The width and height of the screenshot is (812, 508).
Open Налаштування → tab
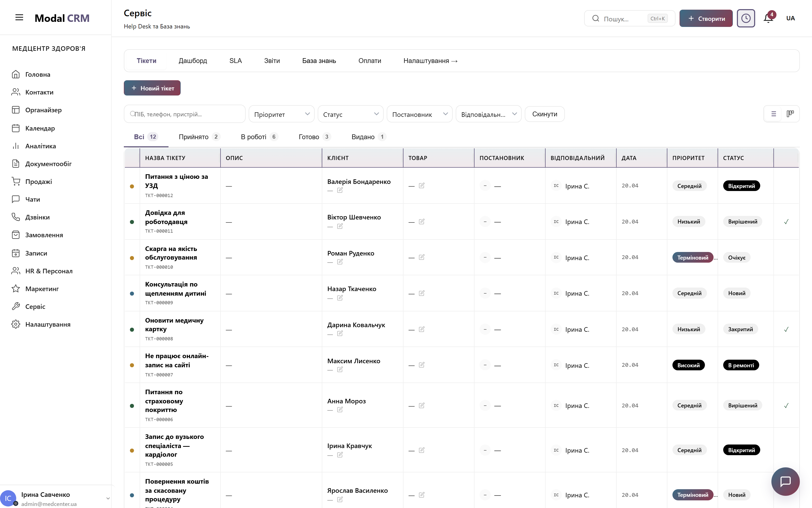pos(431,60)
